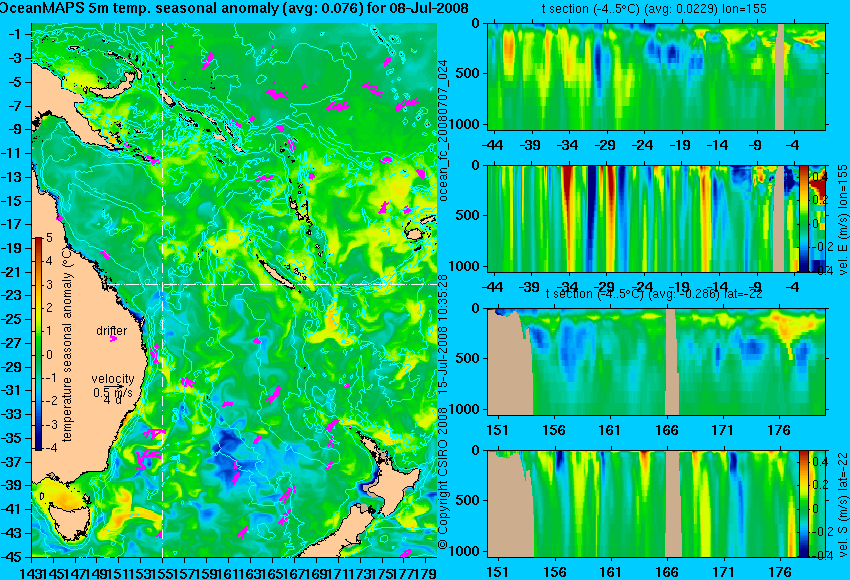Click the temperature anomaly color bar on the map
This screenshot has width=850, height=580.
click(x=38, y=344)
